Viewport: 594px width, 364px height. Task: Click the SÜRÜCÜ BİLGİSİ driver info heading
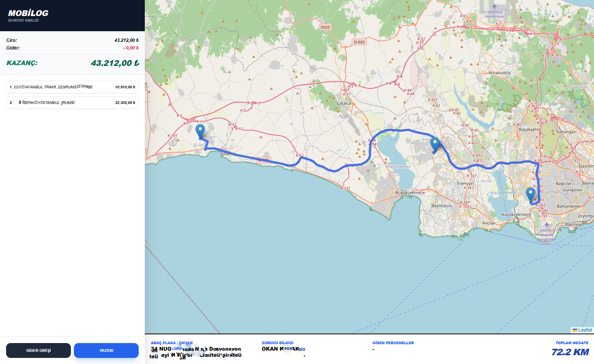[x=277, y=343]
